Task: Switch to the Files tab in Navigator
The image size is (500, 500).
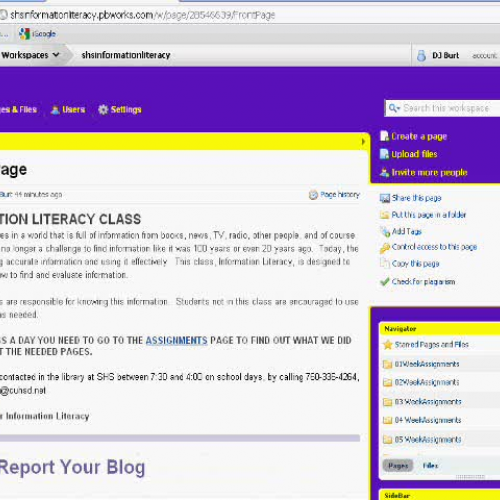Action: tap(430, 465)
